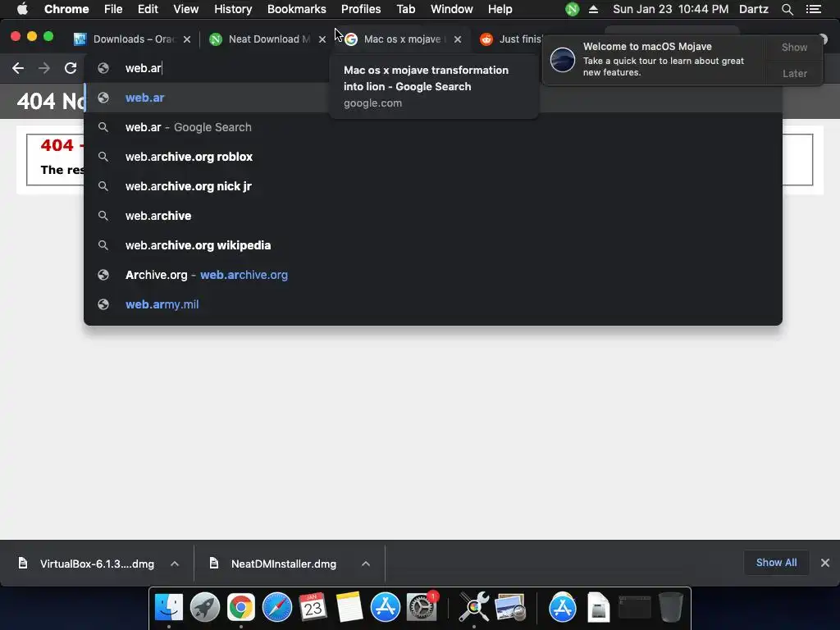840x630 pixels.
Task: Open the View menu
Action: 186,9
